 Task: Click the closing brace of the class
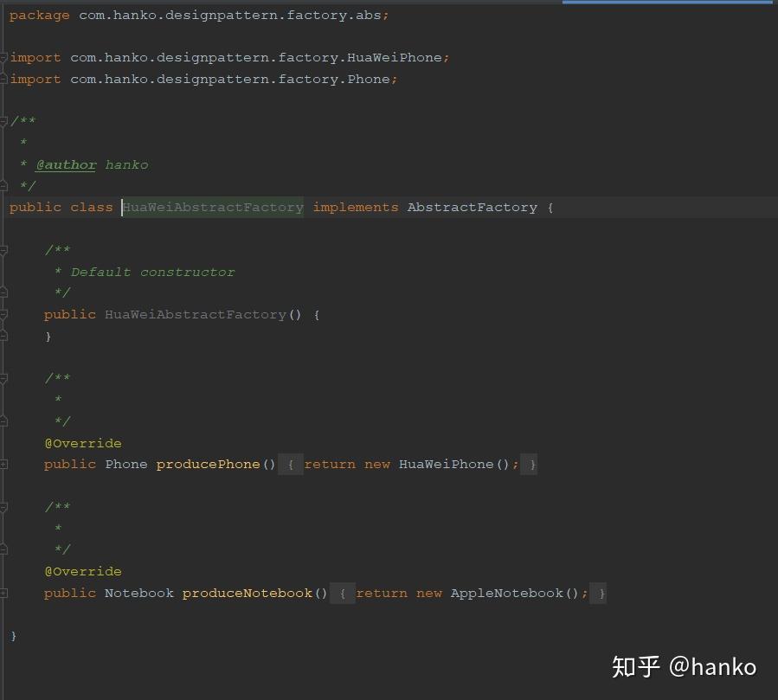click(x=13, y=636)
